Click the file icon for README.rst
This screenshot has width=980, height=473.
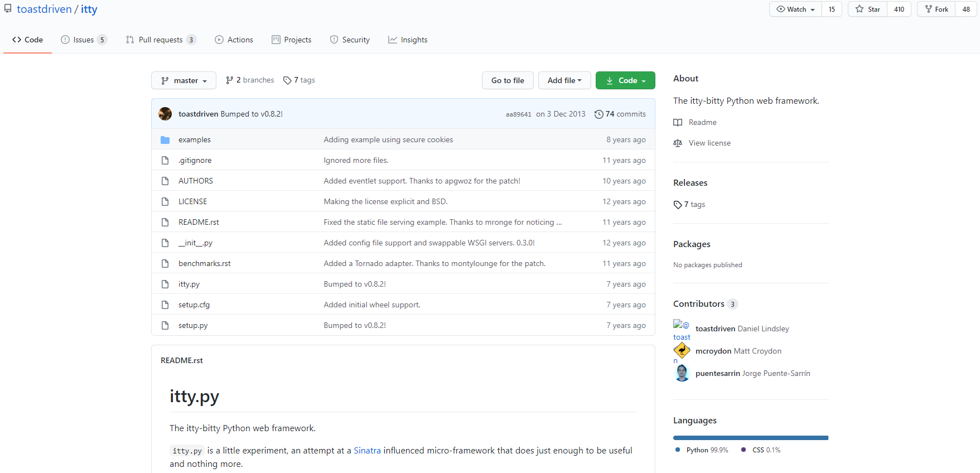(165, 223)
